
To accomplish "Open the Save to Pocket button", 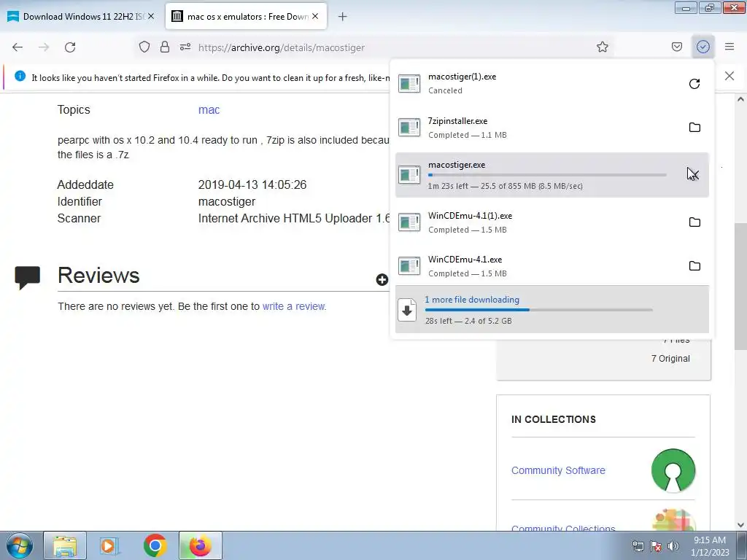I will 676,47.
